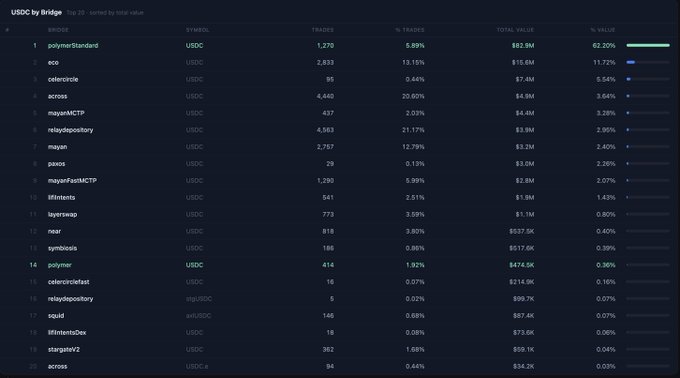Select the $34.2K total value
680x378 pixels.
[x=523, y=366]
